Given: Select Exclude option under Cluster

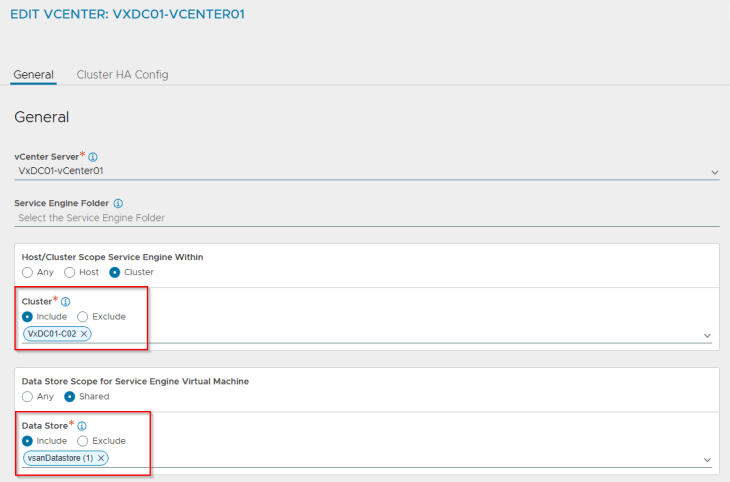Looking at the screenshot, I should (x=83, y=316).
